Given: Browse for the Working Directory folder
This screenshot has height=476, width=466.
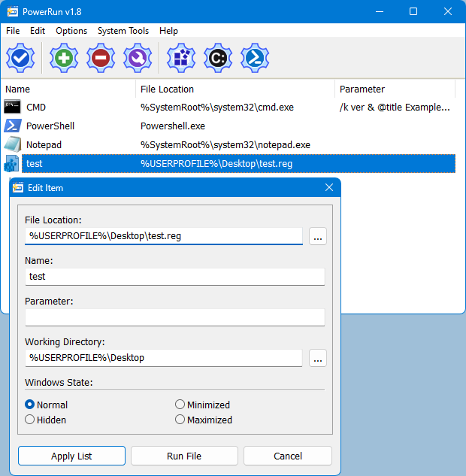Looking at the screenshot, I should 318,358.
